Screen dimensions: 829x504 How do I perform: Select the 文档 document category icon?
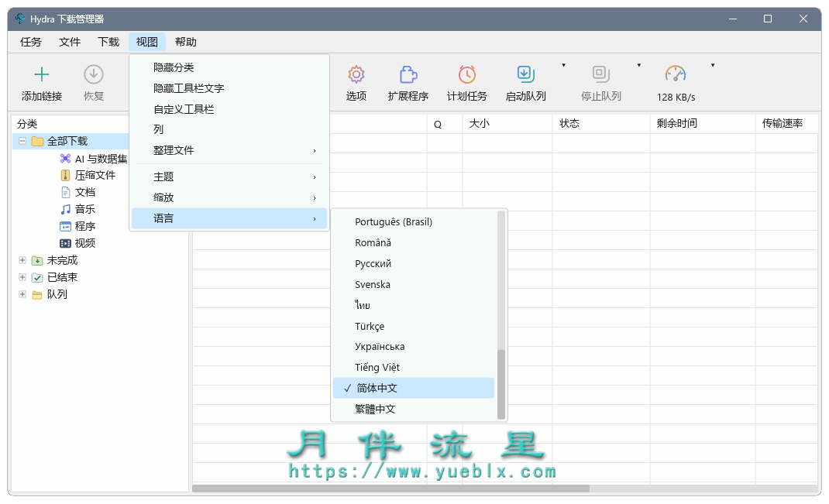tap(65, 192)
